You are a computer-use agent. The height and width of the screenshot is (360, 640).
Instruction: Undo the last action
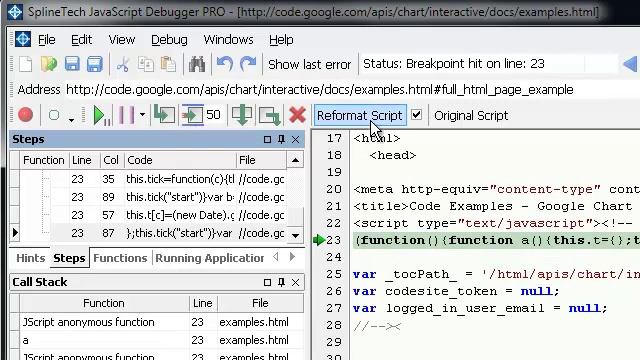224,64
